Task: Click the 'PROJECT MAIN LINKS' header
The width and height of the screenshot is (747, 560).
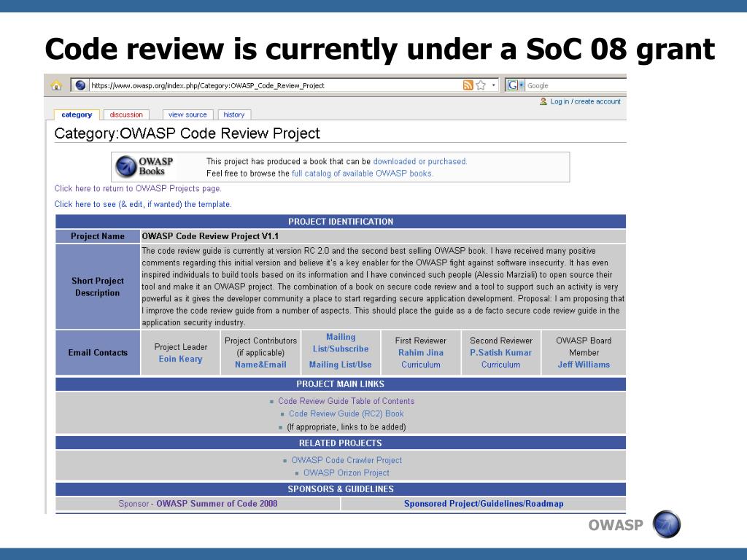Action: click(x=341, y=384)
